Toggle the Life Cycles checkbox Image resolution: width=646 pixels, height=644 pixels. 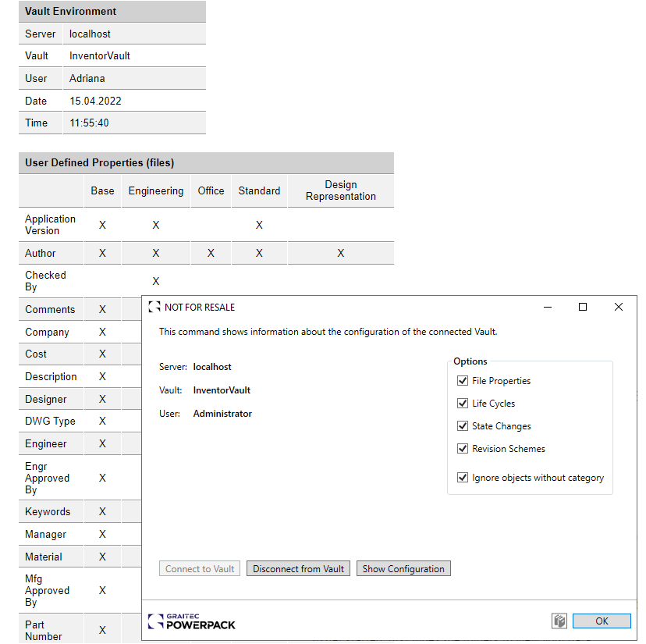[x=463, y=404]
